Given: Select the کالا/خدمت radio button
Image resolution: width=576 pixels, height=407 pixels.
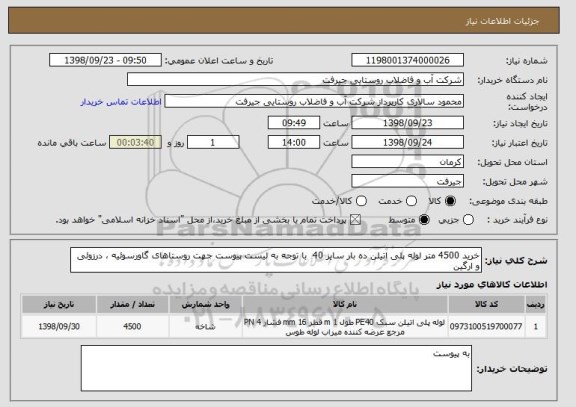Looking at the screenshot, I should (361, 201).
